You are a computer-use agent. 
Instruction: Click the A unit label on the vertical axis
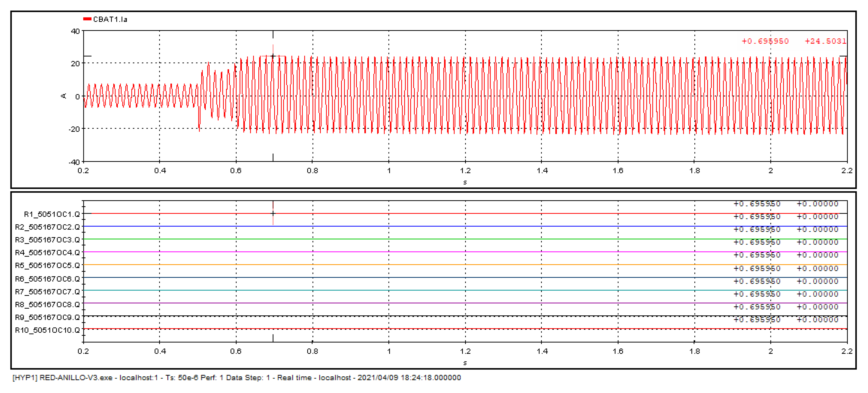point(63,96)
